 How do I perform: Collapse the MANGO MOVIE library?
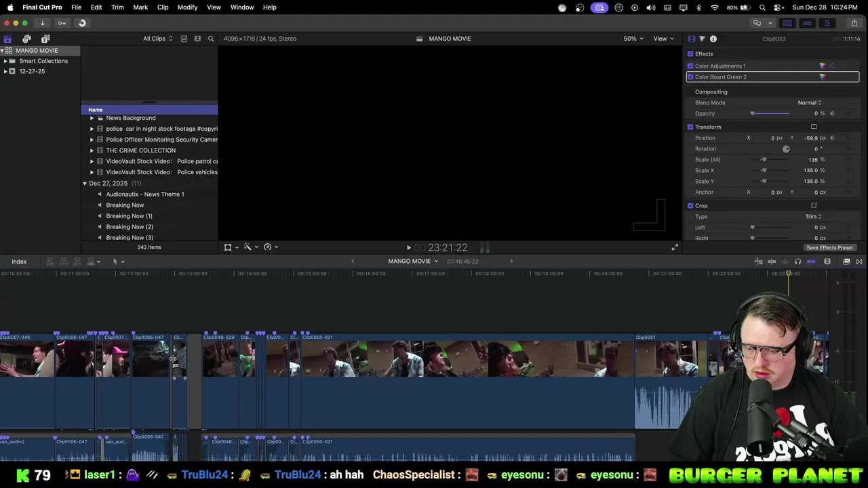pos(2,51)
